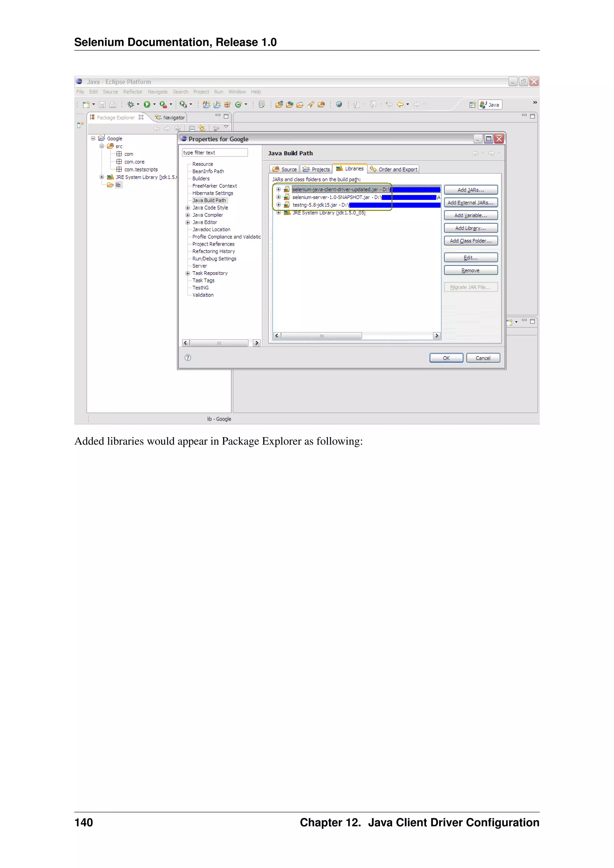Click the fast view new icon at left edge
Image resolution: width=614 pixels, height=868 pixels.
tap(80, 125)
